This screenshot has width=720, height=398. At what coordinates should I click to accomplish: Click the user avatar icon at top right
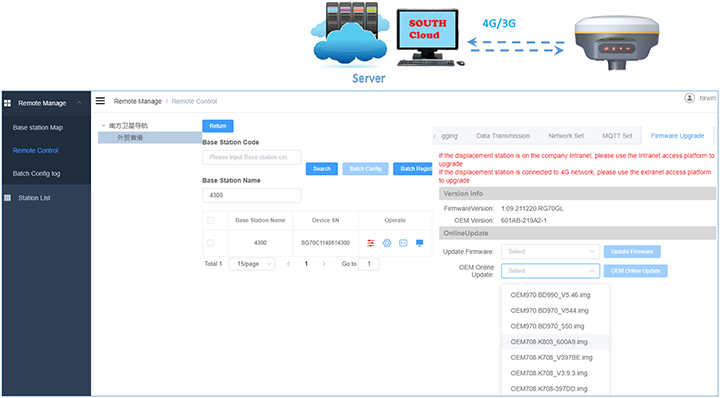[689, 98]
